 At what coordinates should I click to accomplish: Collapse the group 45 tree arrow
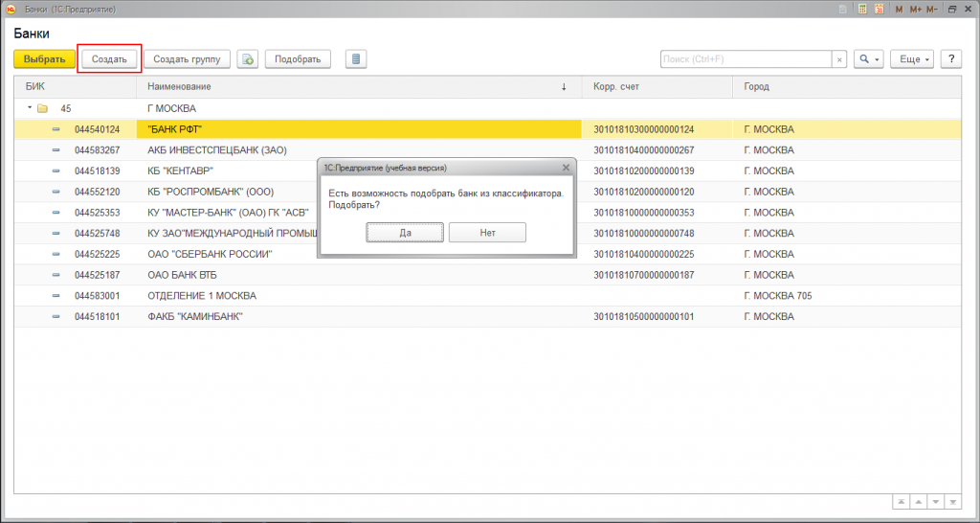coord(30,107)
